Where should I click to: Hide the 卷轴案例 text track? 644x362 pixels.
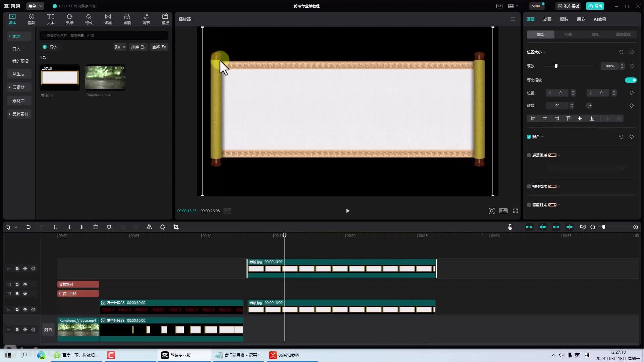(x=25, y=284)
